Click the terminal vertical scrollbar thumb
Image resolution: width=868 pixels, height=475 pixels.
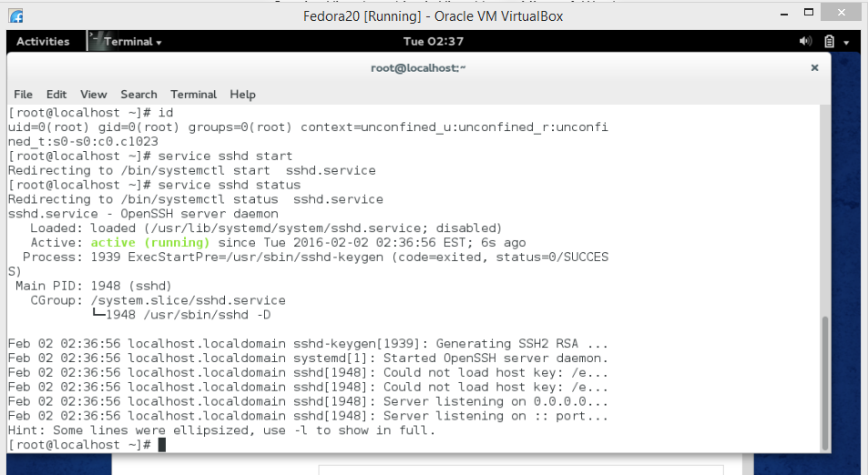coord(825,383)
